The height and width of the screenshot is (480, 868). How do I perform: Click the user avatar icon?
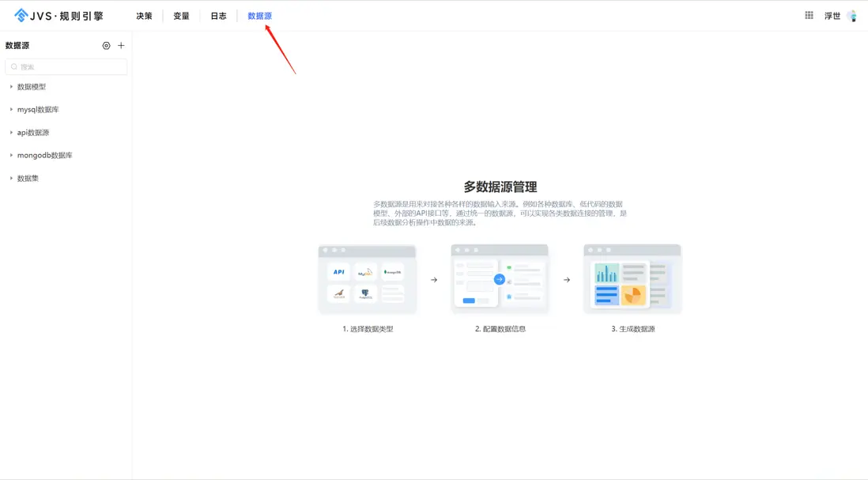tap(852, 15)
